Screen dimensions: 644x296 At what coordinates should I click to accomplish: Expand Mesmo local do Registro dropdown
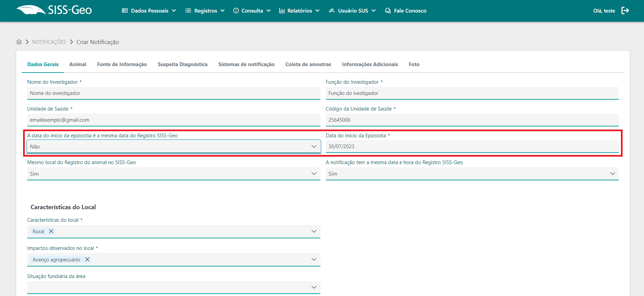(173, 174)
